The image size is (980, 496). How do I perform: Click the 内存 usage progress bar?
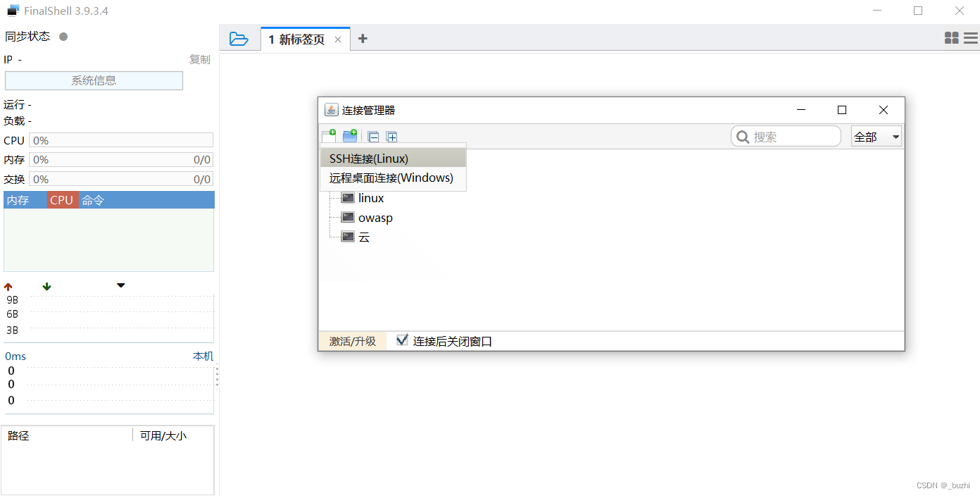pos(121,160)
